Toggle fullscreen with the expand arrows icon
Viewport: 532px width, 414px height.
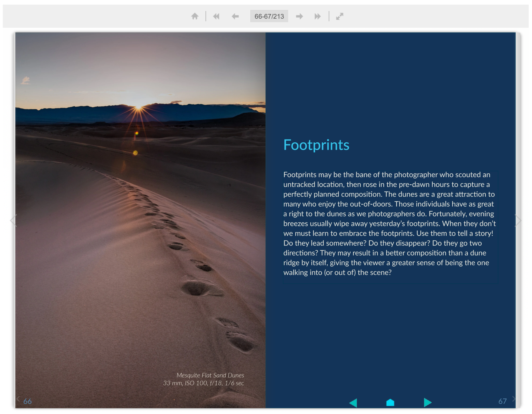339,16
